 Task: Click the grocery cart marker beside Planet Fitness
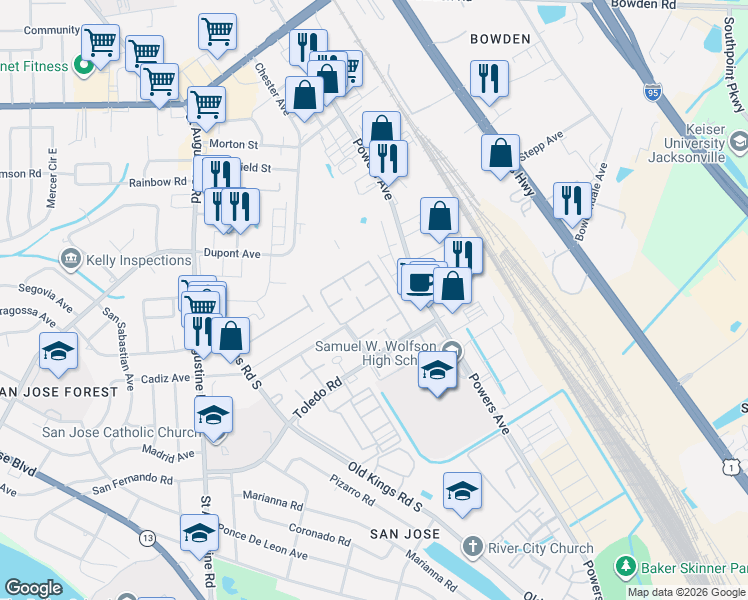[100, 43]
